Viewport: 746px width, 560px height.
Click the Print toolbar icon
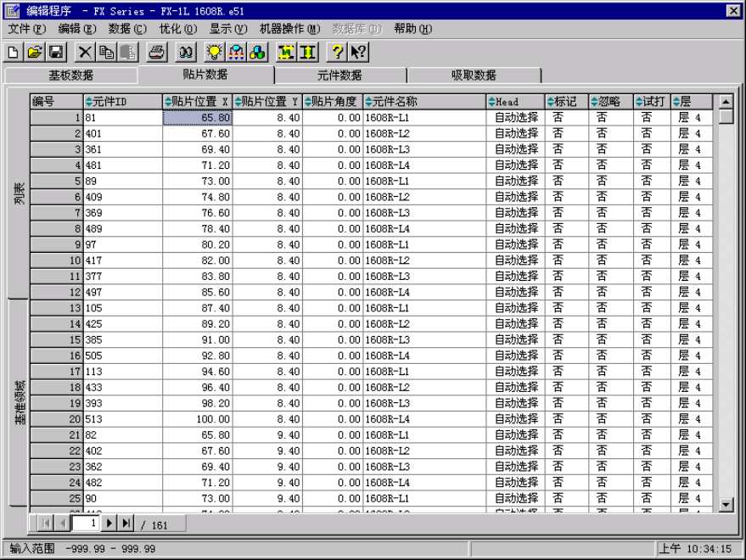coord(156,53)
